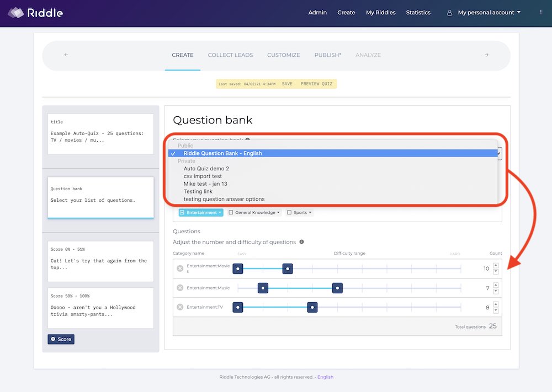552x392 pixels.
Task: Select the Score 50% - 100% card
Action: [100, 308]
